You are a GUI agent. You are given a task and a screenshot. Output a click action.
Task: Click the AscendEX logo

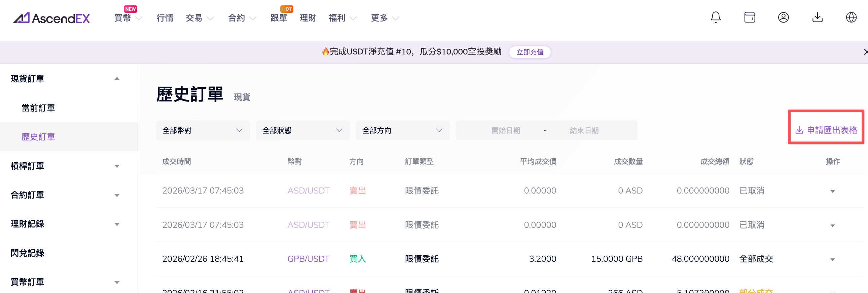(51, 18)
